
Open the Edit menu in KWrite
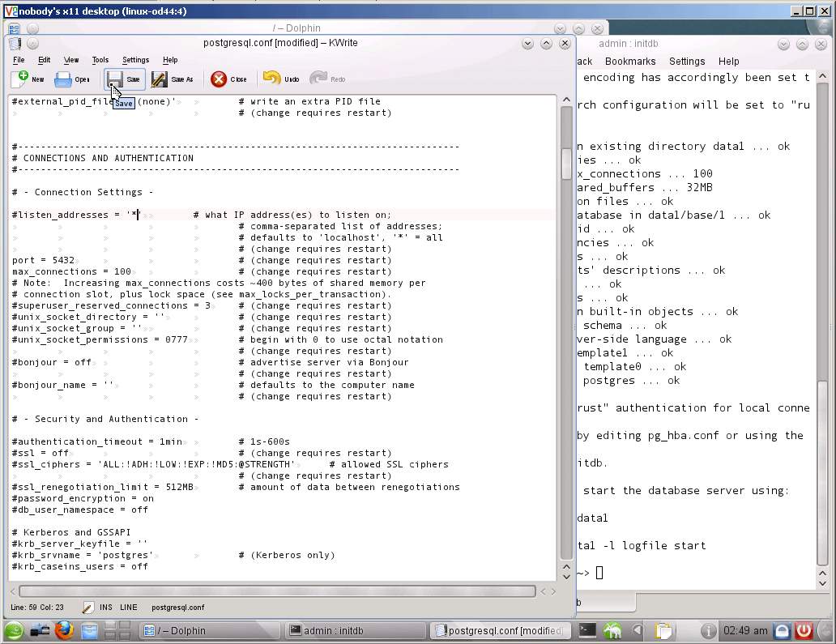pyautogui.click(x=45, y=60)
